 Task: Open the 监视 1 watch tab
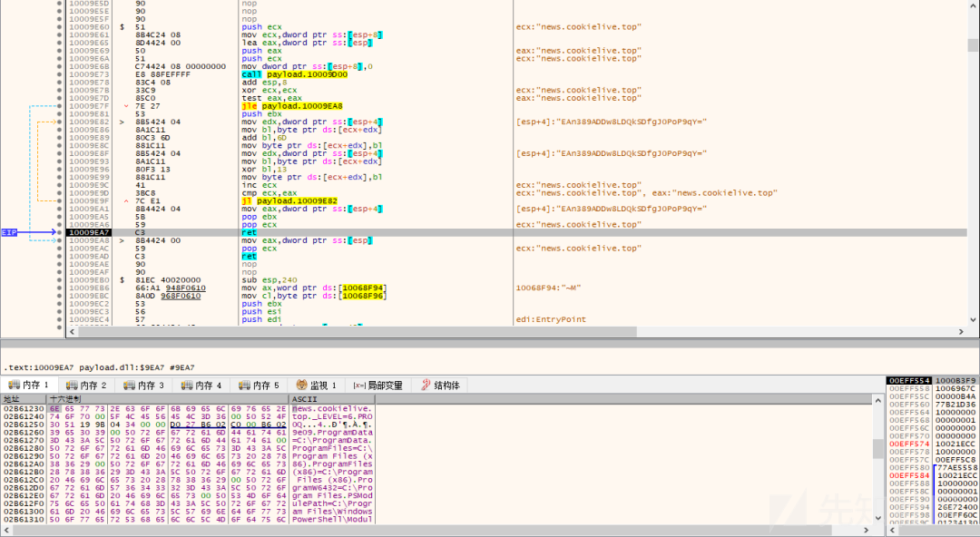318,386
